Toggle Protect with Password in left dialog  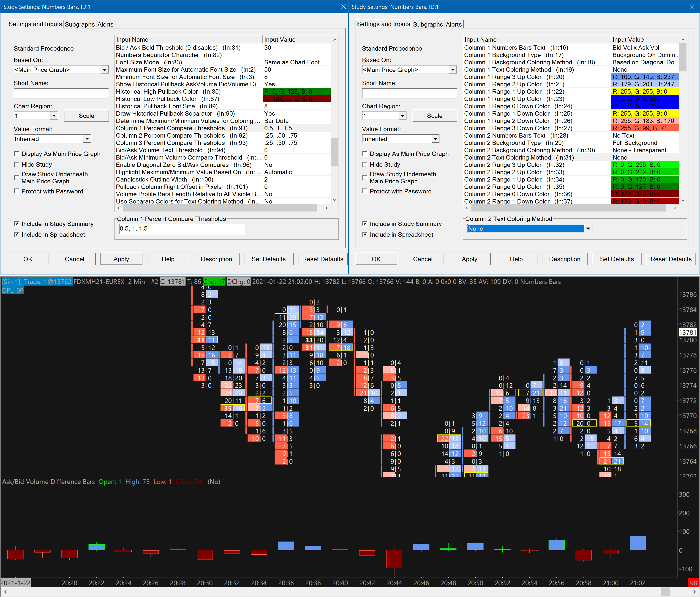click(x=16, y=191)
